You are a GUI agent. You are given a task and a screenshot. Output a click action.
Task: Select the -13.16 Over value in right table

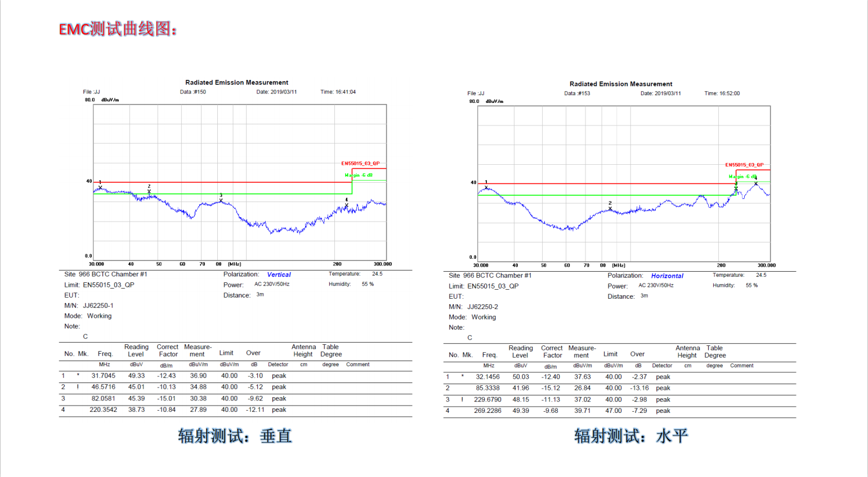click(639, 388)
